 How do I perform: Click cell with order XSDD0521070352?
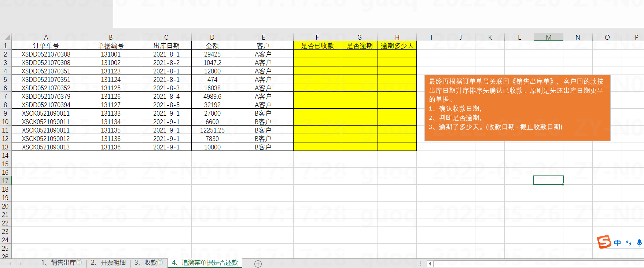click(x=46, y=88)
